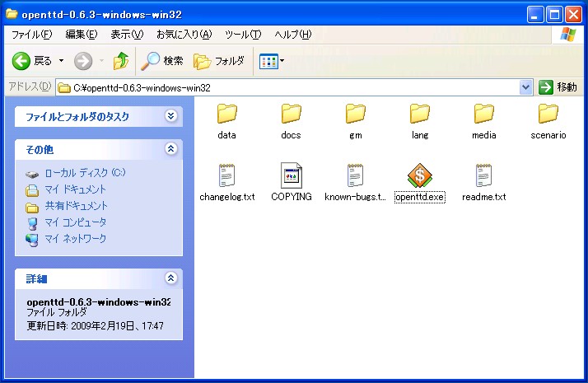Click the COPYING file name label
588x383 pixels.
(x=291, y=197)
